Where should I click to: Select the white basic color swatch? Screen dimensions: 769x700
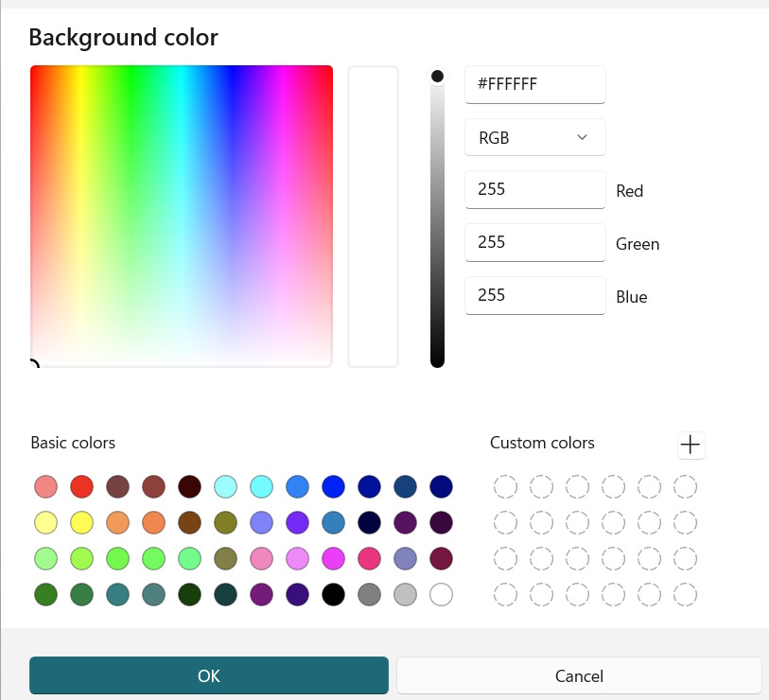pyautogui.click(x=441, y=595)
